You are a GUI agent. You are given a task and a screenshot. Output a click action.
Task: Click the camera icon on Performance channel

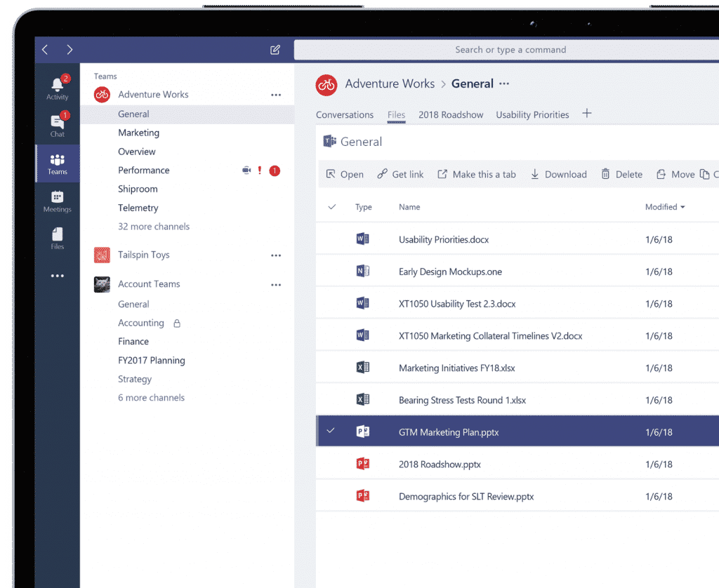(246, 170)
